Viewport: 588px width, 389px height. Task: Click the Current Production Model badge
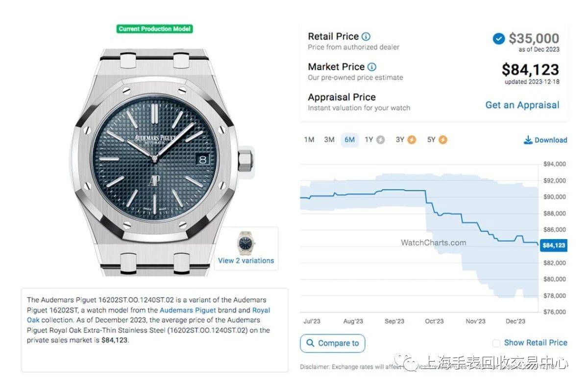click(x=155, y=29)
